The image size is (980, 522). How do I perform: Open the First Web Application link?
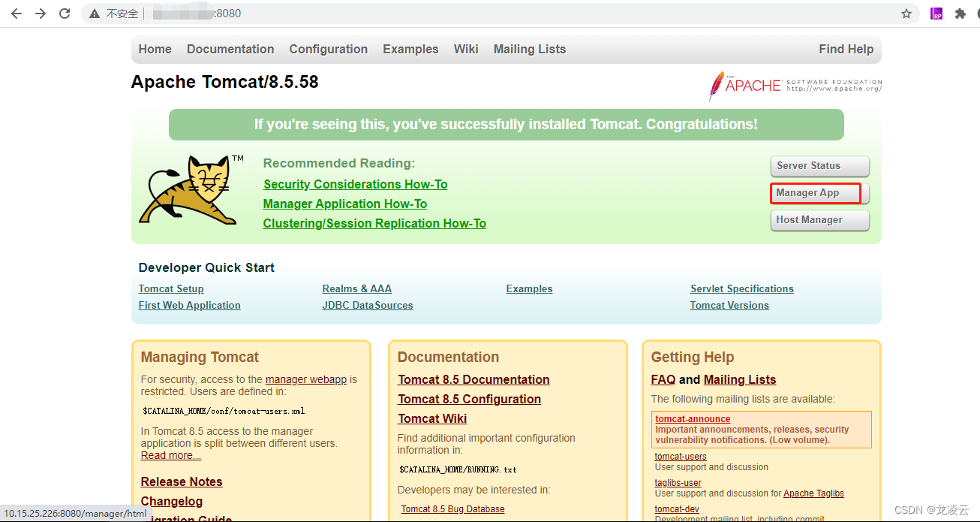click(190, 306)
